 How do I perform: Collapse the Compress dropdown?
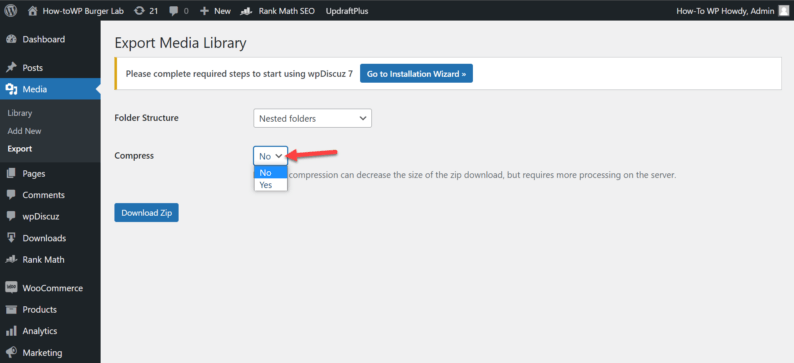pos(270,156)
